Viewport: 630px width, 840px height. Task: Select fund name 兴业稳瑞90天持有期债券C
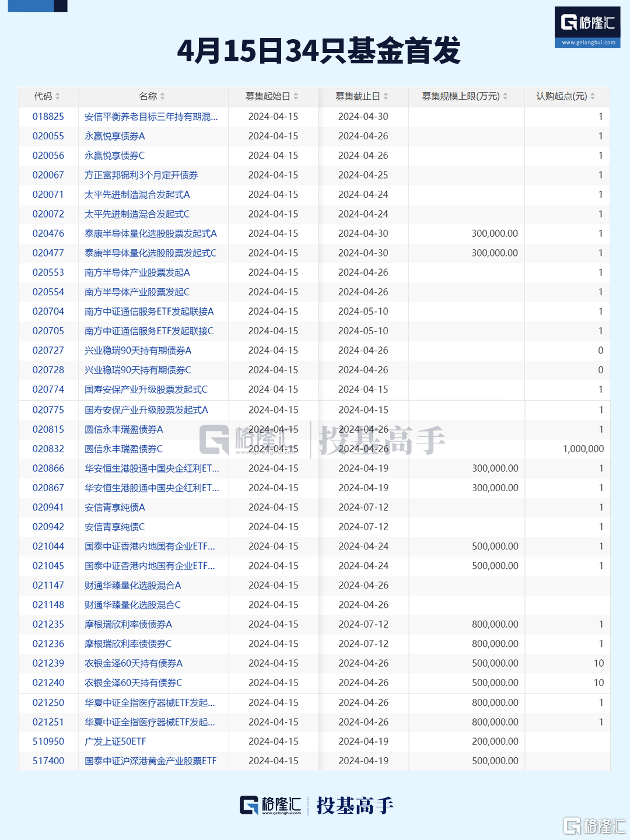coord(138,370)
